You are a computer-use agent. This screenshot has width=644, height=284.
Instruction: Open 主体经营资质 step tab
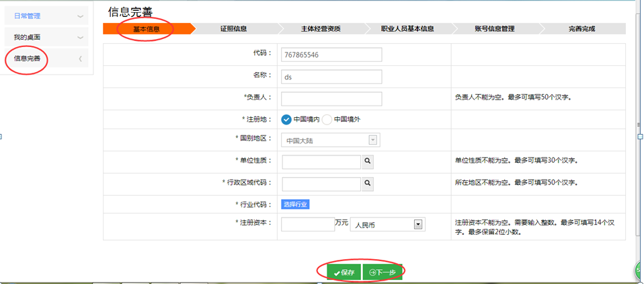tap(321, 29)
